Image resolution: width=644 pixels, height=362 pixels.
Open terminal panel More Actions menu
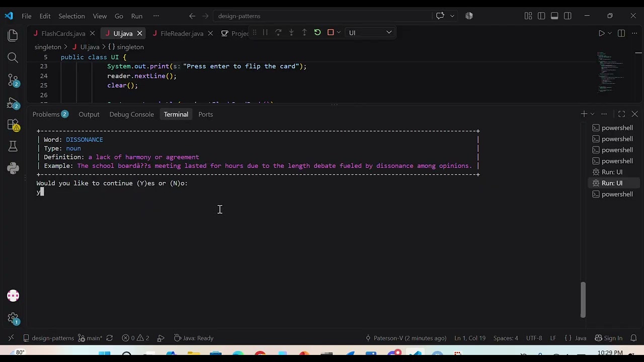click(604, 114)
